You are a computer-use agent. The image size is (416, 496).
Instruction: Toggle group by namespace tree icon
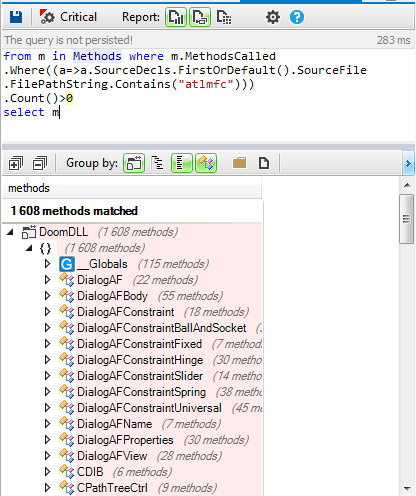157,163
